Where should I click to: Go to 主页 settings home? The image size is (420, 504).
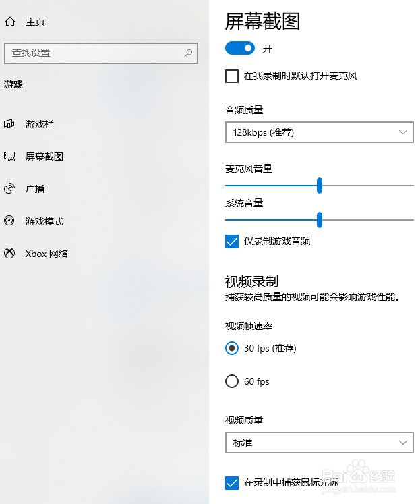point(35,22)
